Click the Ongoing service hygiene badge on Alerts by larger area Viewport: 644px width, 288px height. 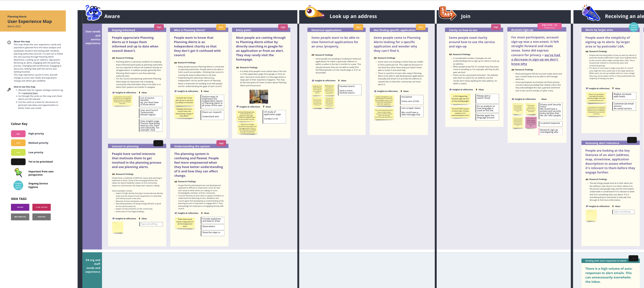(x=634, y=27)
